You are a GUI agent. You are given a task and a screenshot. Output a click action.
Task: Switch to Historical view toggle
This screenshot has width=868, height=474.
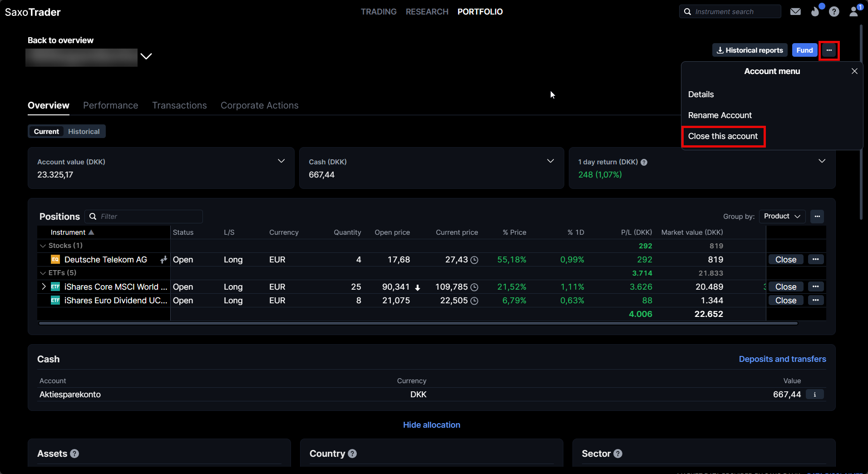point(84,132)
